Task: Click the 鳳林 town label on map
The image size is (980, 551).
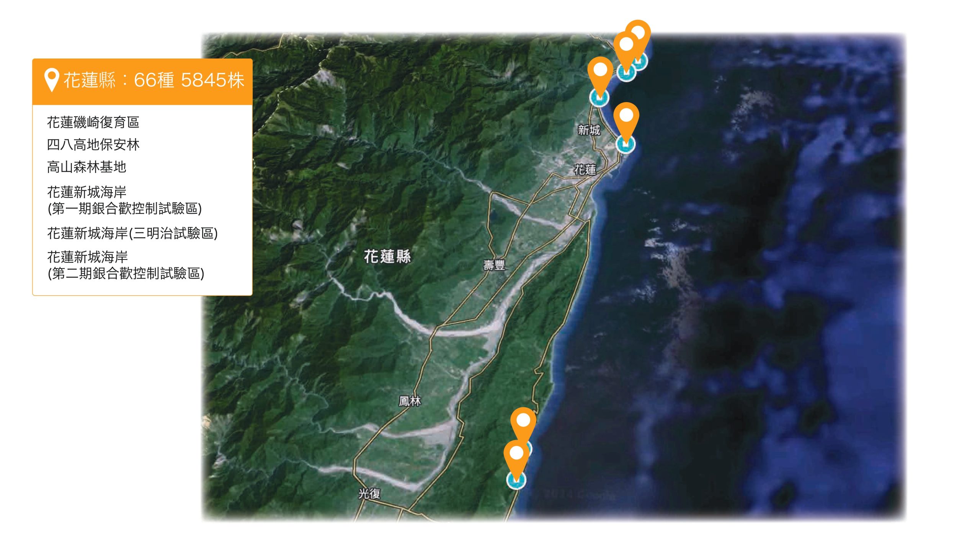Action: click(x=410, y=401)
